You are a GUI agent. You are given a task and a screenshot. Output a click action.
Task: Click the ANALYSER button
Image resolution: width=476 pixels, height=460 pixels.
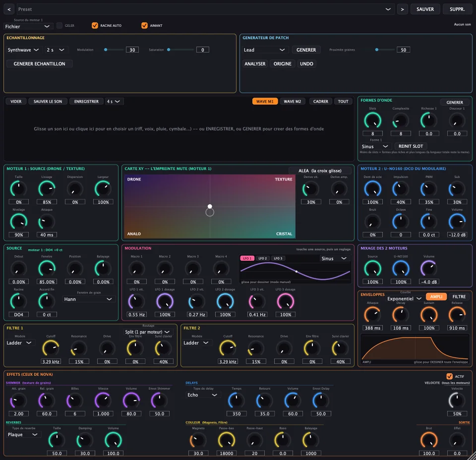click(255, 64)
